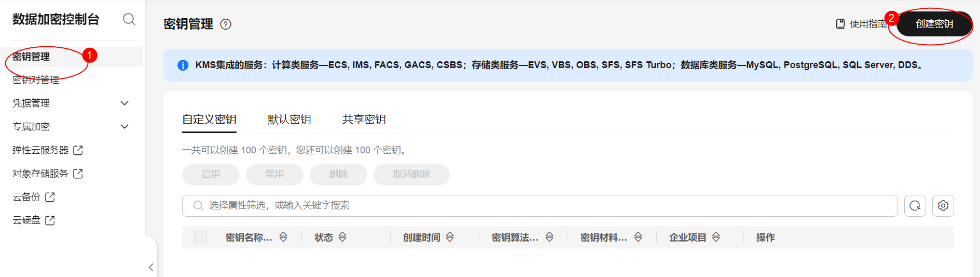Image resolution: width=980 pixels, height=277 pixels.
Task: Click the 创建密钥 button
Action: [934, 24]
